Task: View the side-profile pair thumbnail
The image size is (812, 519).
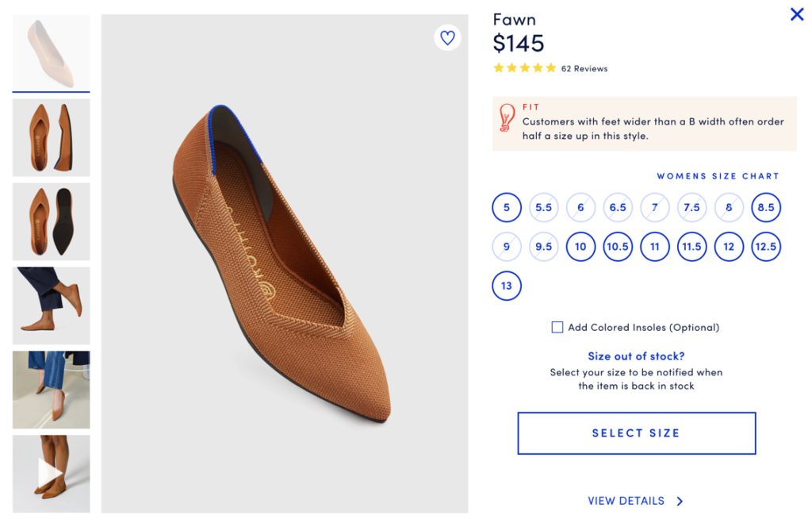Action: point(51,136)
